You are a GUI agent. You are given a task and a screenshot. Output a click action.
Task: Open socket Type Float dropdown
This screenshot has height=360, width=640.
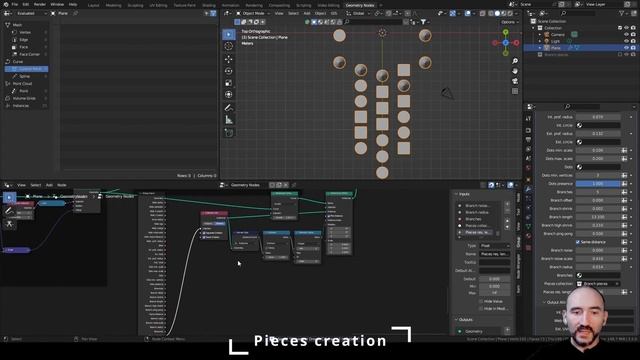494,246
